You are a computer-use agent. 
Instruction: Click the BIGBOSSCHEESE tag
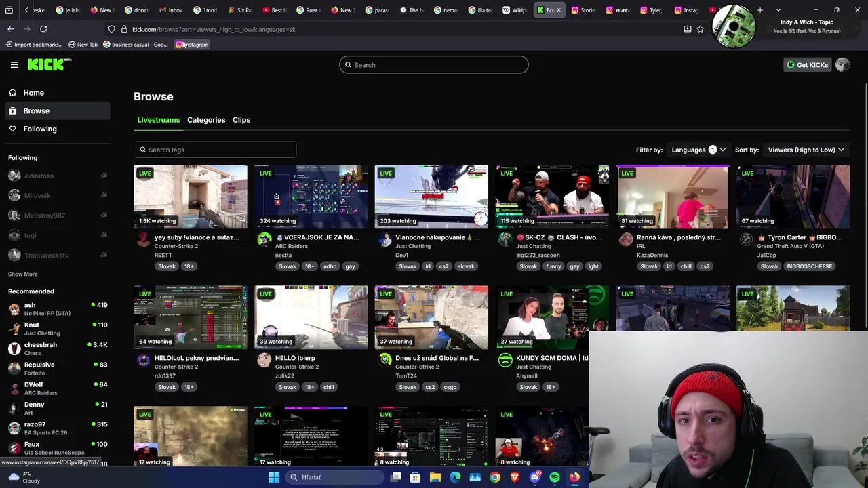(x=809, y=266)
